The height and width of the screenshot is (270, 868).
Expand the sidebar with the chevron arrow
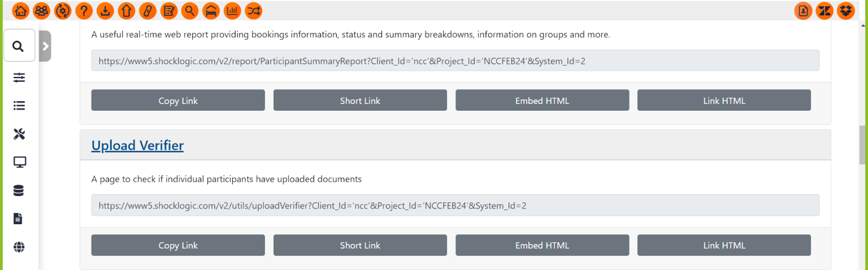click(x=45, y=46)
